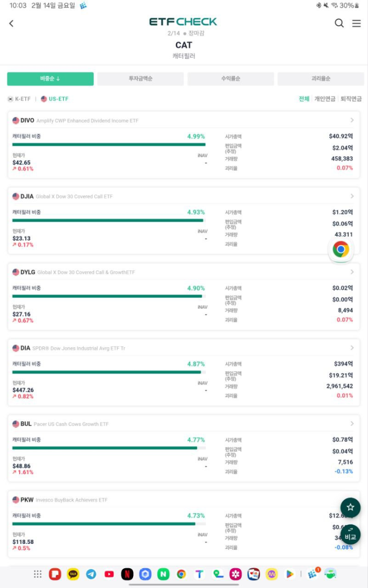Tap the floating Chrome bubble icon

click(341, 249)
